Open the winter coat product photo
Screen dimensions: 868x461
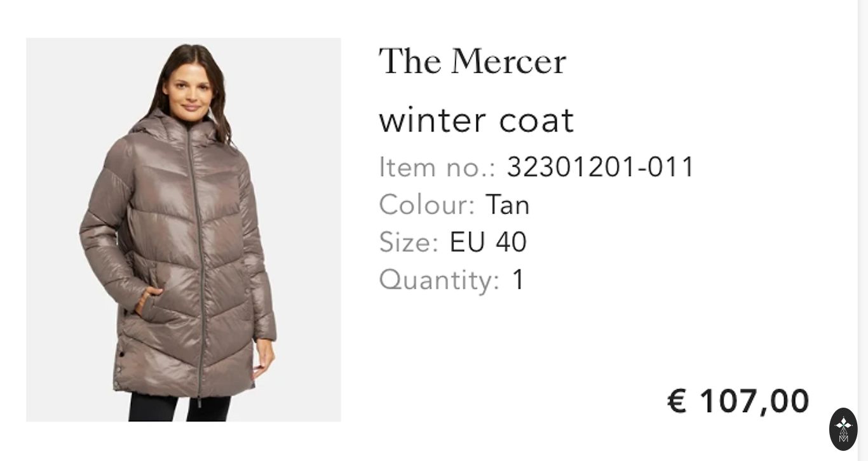[x=184, y=229]
